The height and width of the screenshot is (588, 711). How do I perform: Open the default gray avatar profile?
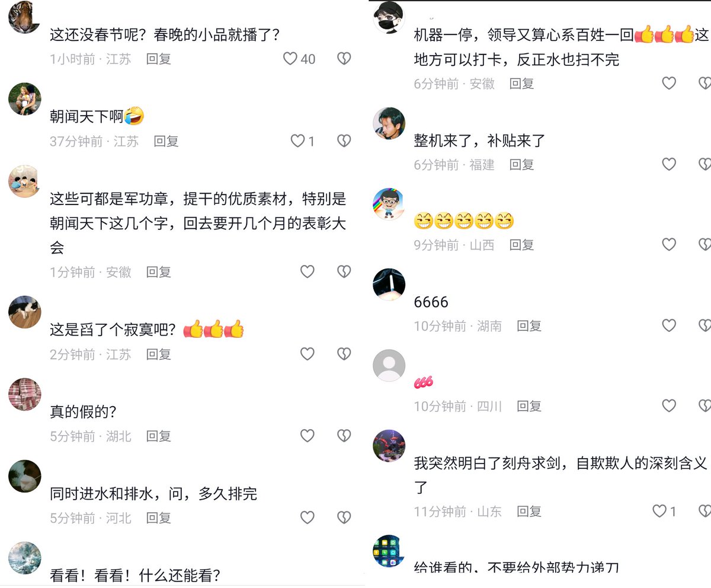click(389, 365)
